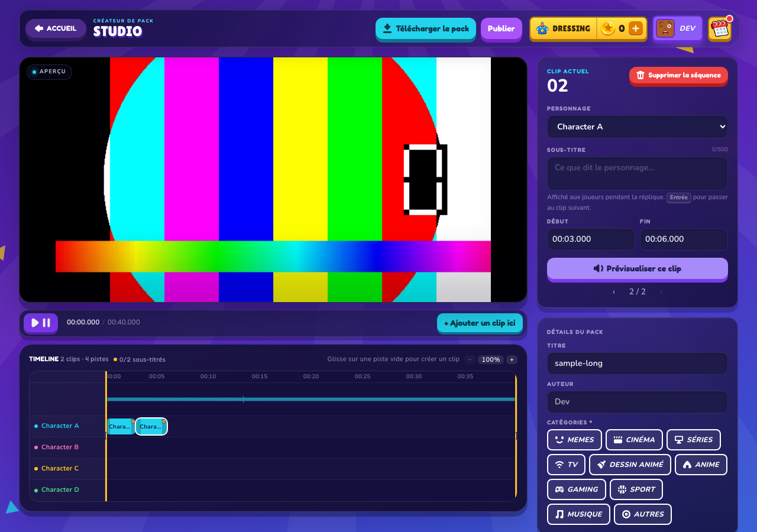Click the 100% timeline zoom value
Image resolution: width=757 pixels, height=532 pixels.
[x=490, y=359]
